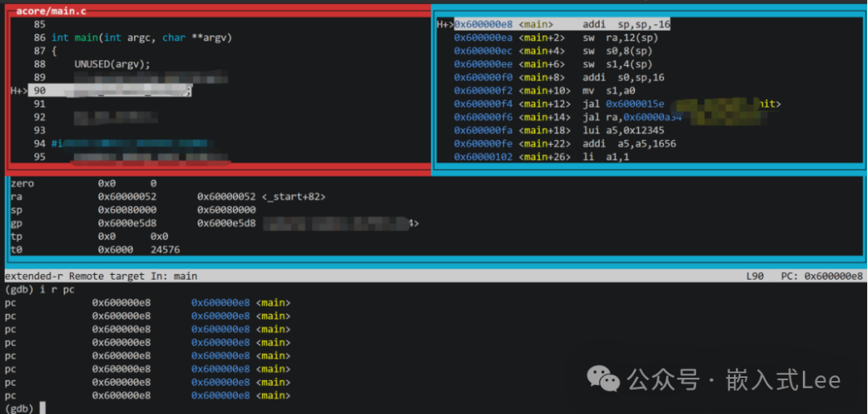
Task: Click ra register value 0x60000052
Action: pyautogui.click(x=127, y=197)
